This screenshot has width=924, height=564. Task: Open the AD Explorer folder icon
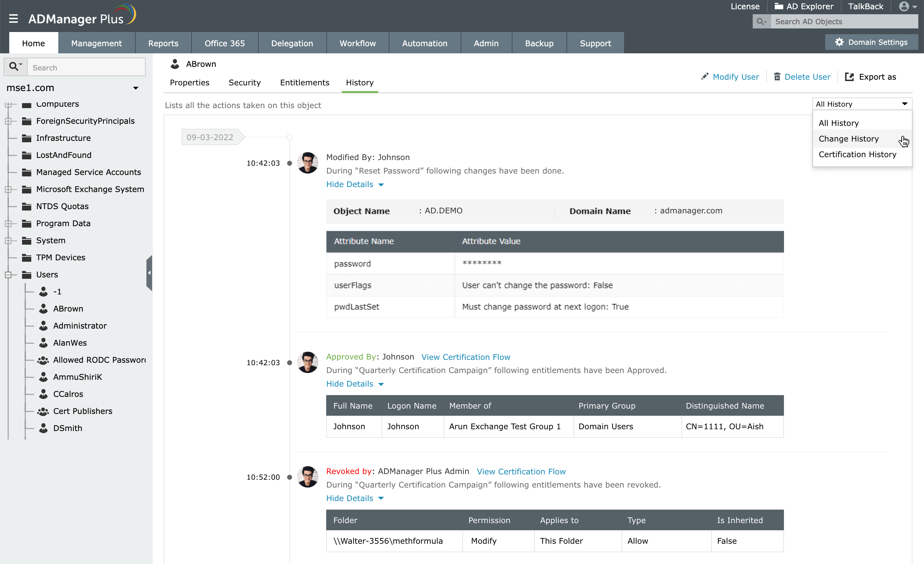(x=779, y=6)
